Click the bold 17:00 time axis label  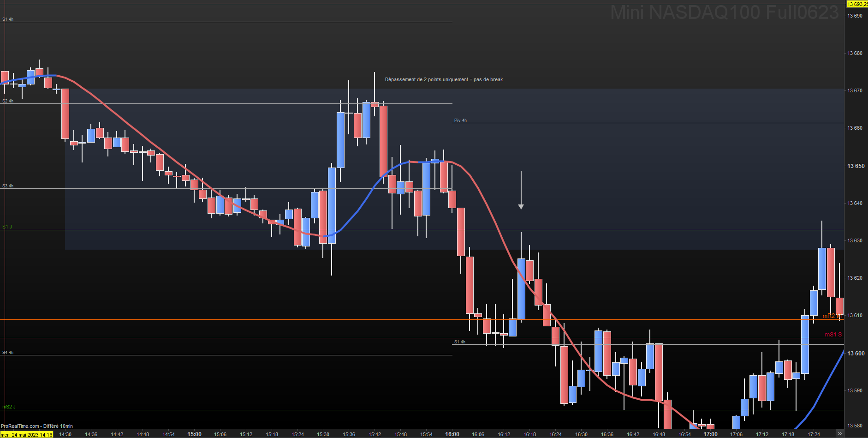point(711,434)
